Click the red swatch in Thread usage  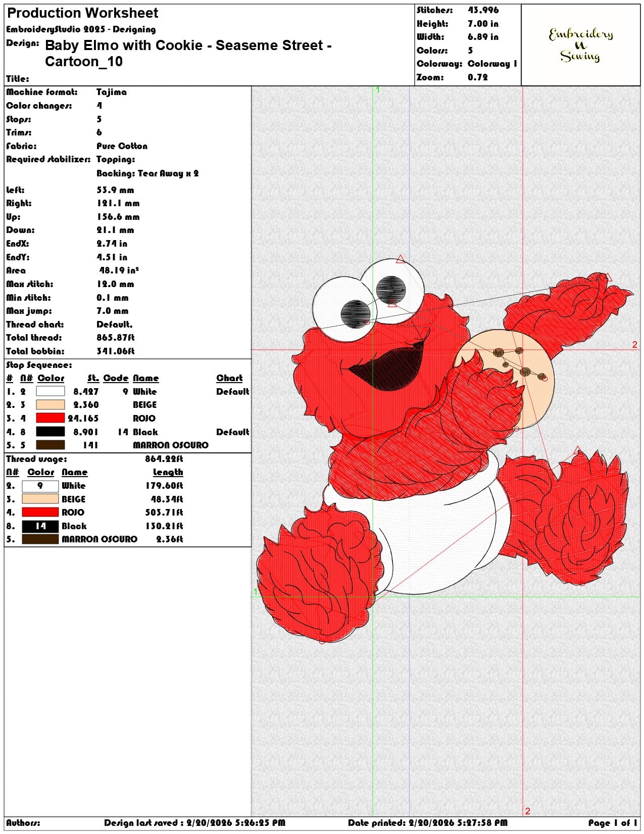(x=40, y=513)
